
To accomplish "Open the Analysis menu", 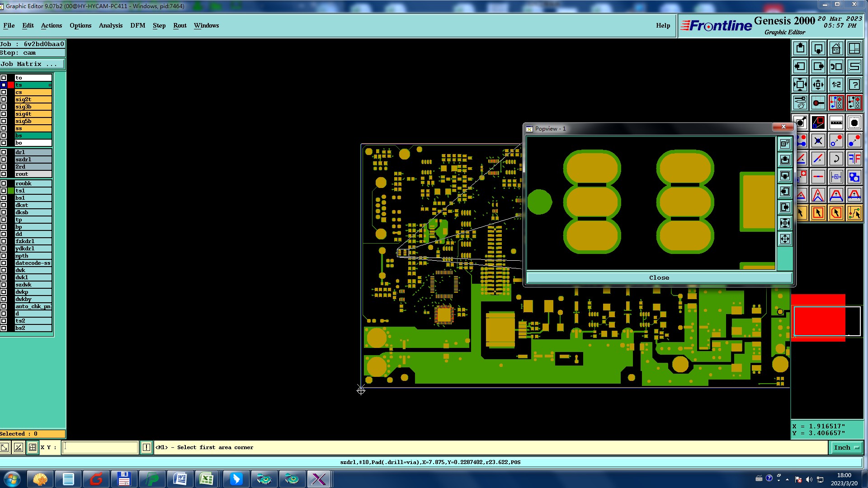I will click(110, 25).
